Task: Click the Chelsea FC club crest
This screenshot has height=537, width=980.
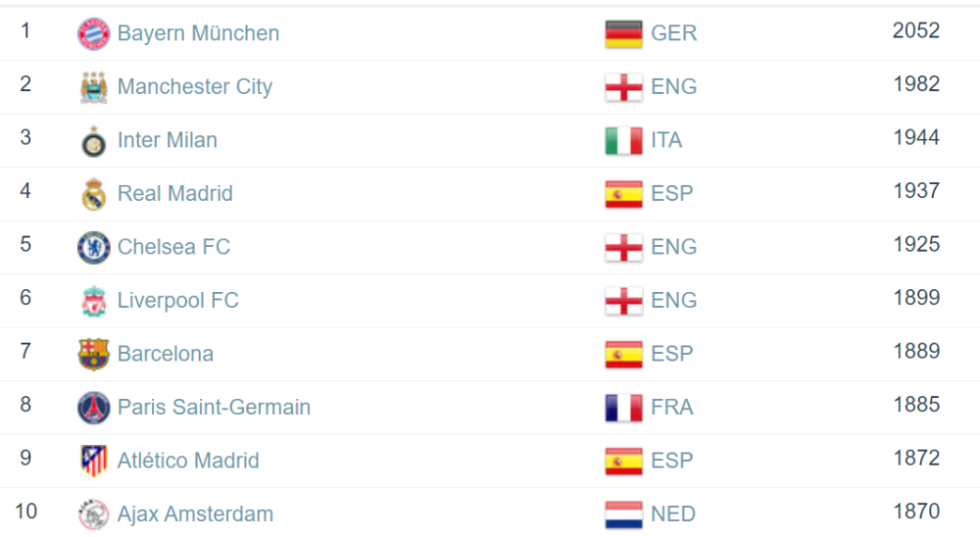Action: [94, 248]
